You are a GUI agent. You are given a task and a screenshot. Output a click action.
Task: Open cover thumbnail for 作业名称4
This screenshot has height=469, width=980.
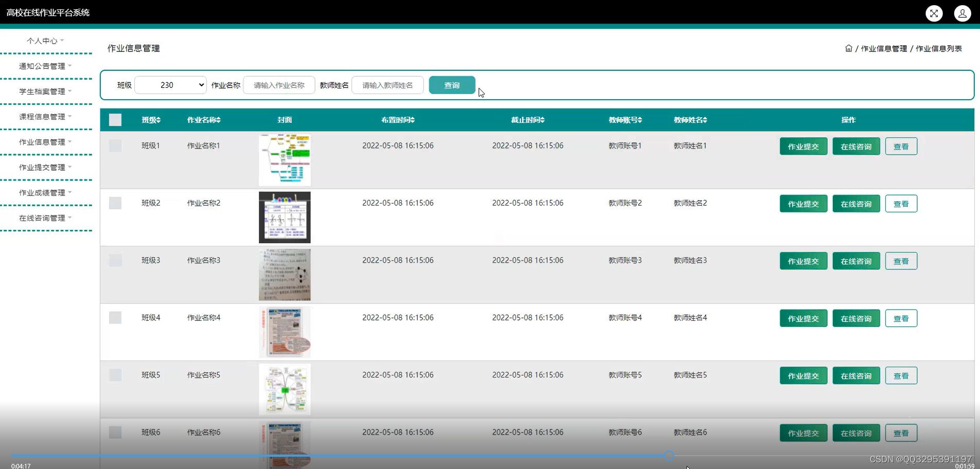click(285, 332)
